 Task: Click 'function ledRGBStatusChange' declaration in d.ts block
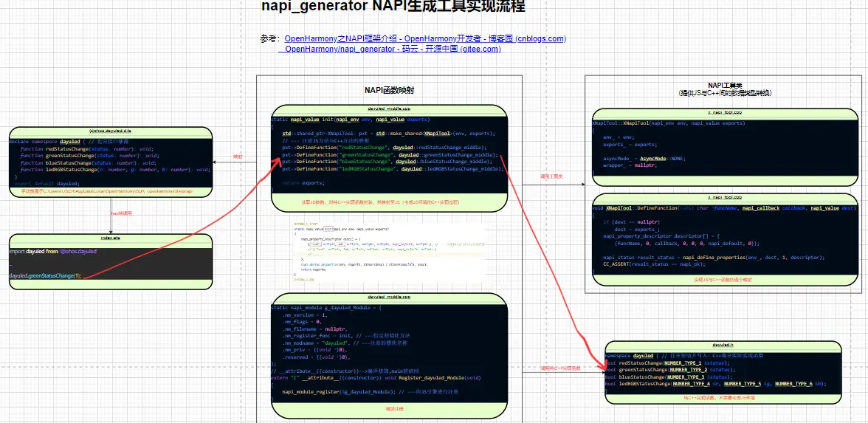114,170
